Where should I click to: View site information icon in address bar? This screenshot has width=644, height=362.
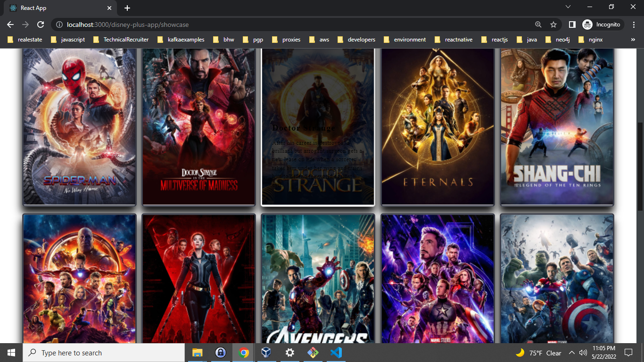click(59, 25)
